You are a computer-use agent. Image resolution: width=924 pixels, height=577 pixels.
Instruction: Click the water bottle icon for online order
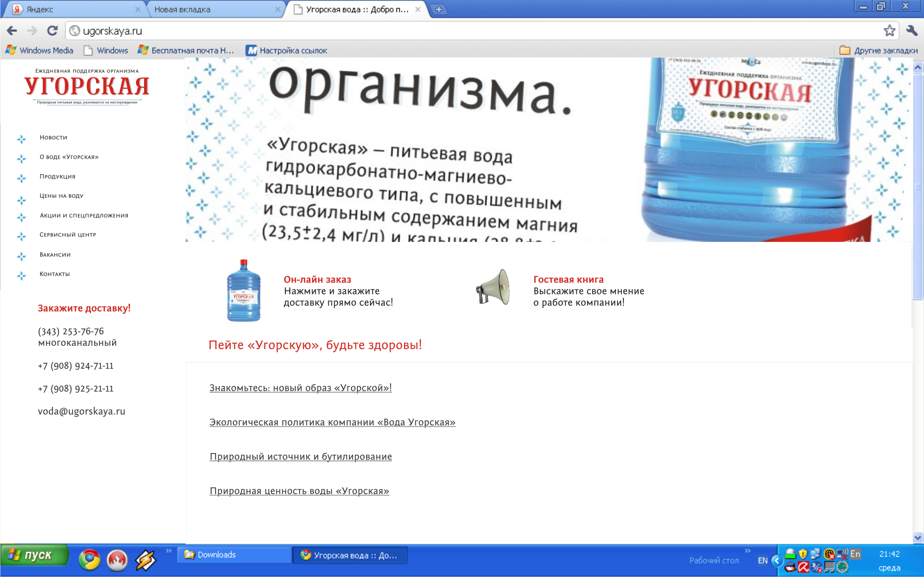(x=244, y=291)
